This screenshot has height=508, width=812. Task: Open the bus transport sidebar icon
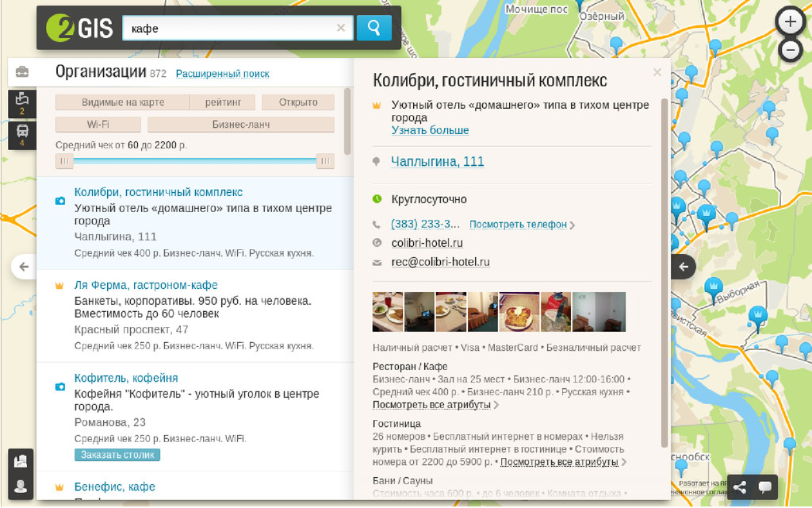click(21, 135)
